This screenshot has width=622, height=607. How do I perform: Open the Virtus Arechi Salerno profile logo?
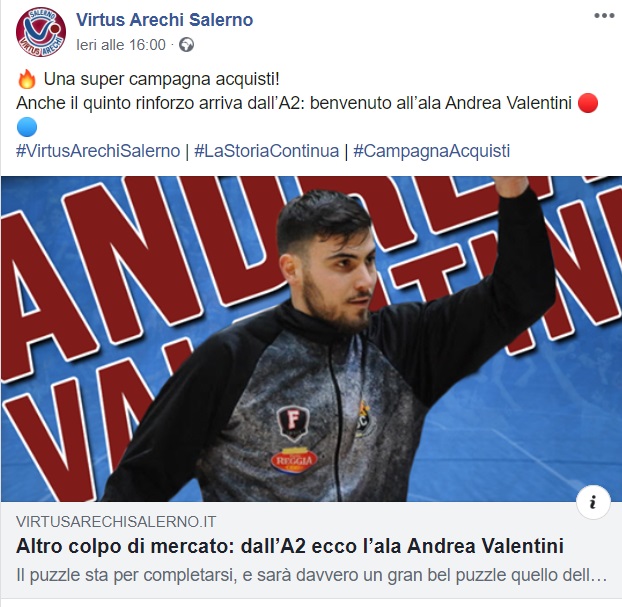pyautogui.click(x=41, y=32)
